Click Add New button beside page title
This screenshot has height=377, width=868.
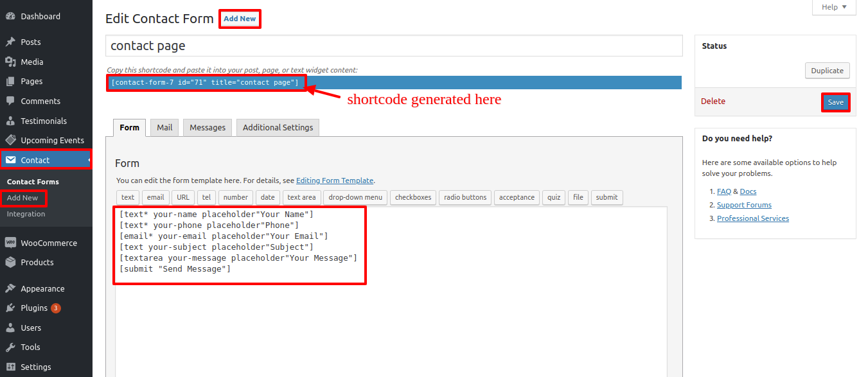(240, 19)
